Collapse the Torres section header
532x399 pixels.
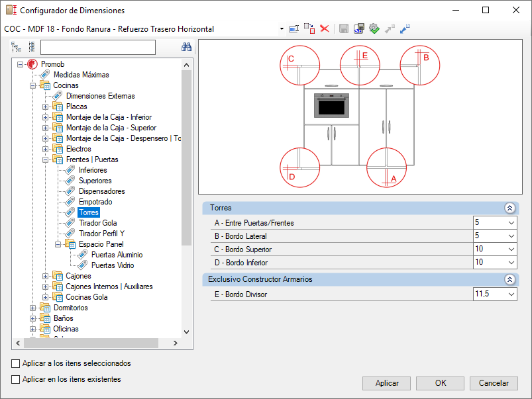coord(509,208)
